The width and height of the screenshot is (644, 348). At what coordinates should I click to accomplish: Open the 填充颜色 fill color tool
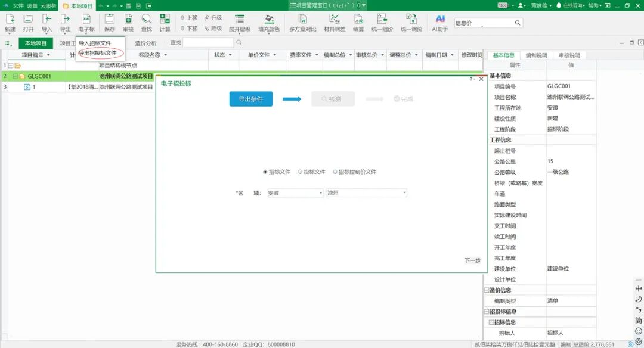click(269, 23)
